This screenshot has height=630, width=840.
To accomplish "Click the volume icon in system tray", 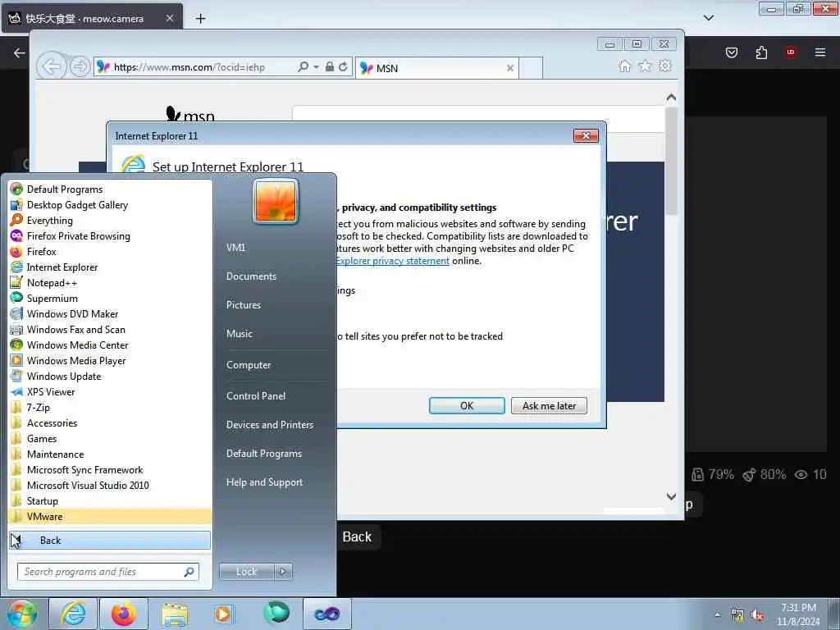I will coord(757,615).
